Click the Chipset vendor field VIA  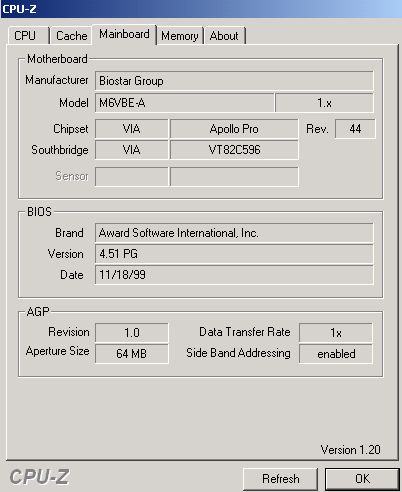tap(132, 129)
